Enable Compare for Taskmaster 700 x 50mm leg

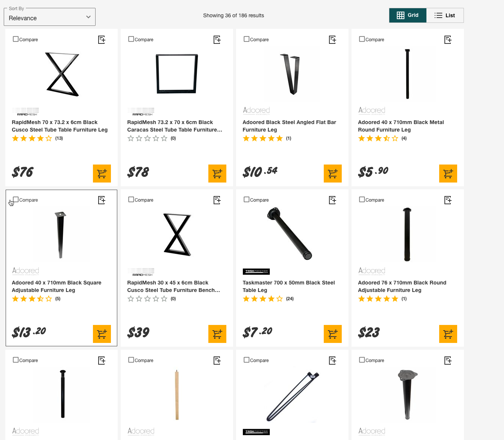click(247, 199)
